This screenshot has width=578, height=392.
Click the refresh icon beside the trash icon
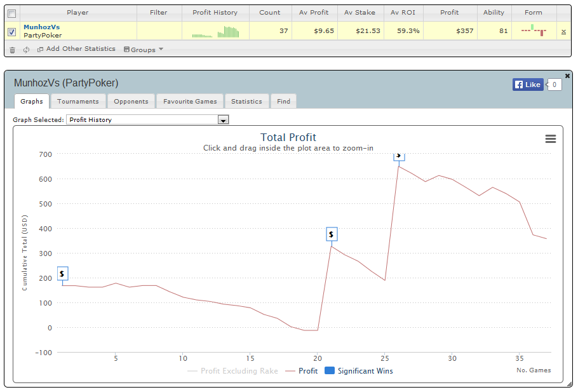pyautogui.click(x=26, y=50)
